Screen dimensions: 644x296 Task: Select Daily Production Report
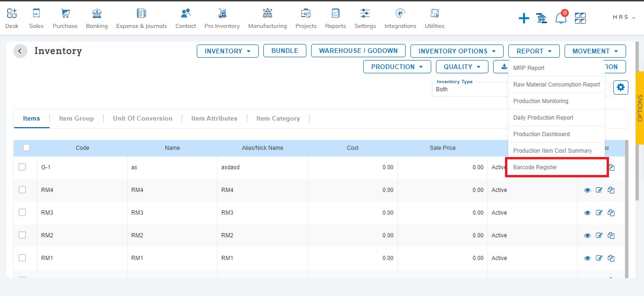(557, 118)
